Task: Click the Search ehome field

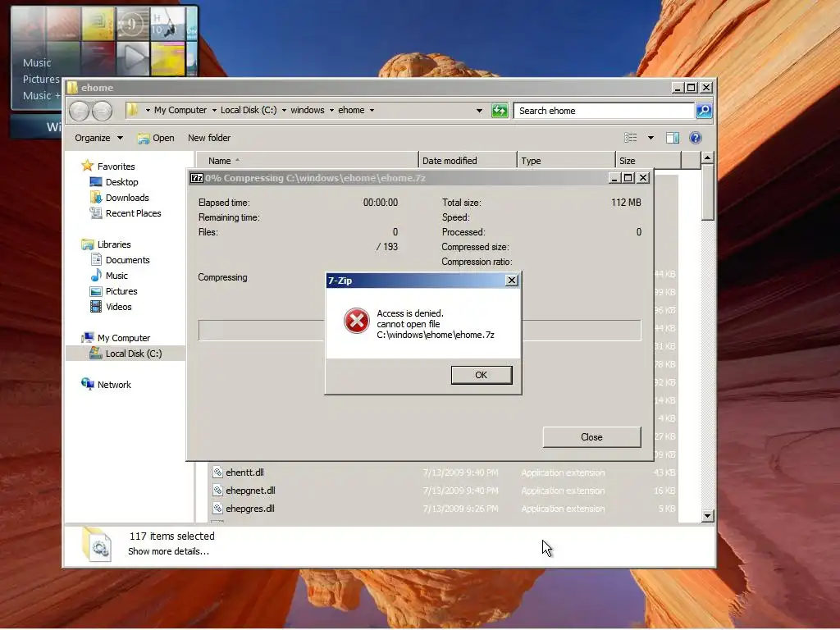Action: (604, 111)
